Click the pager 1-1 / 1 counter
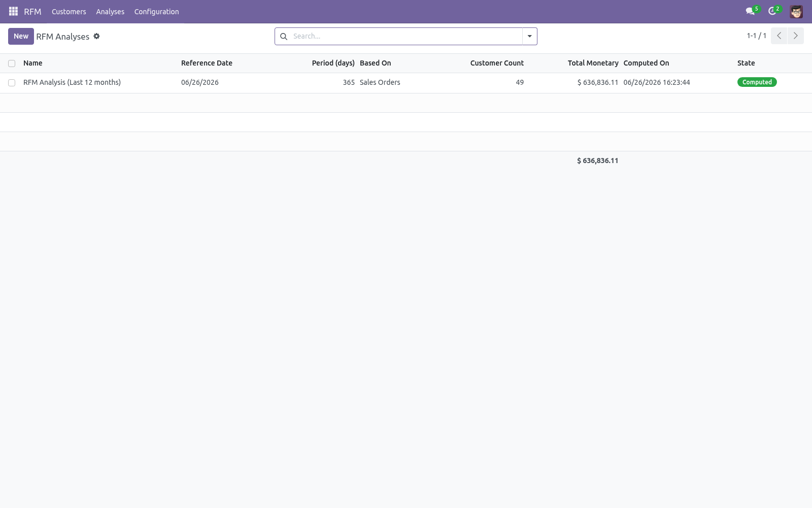The image size is (812, 508). pyautogui.click(x=756, y=36)
